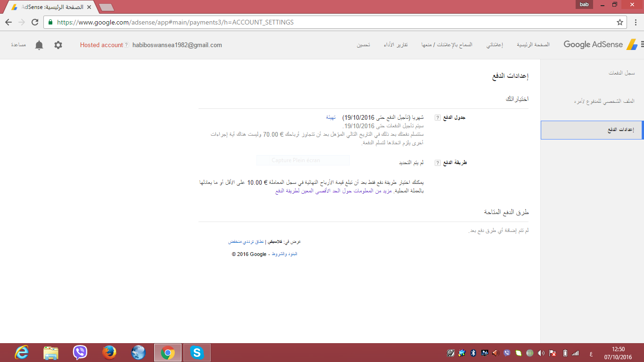644x362 pixels.
Task: Click the Viber tray icon
Action: [507, 353]
